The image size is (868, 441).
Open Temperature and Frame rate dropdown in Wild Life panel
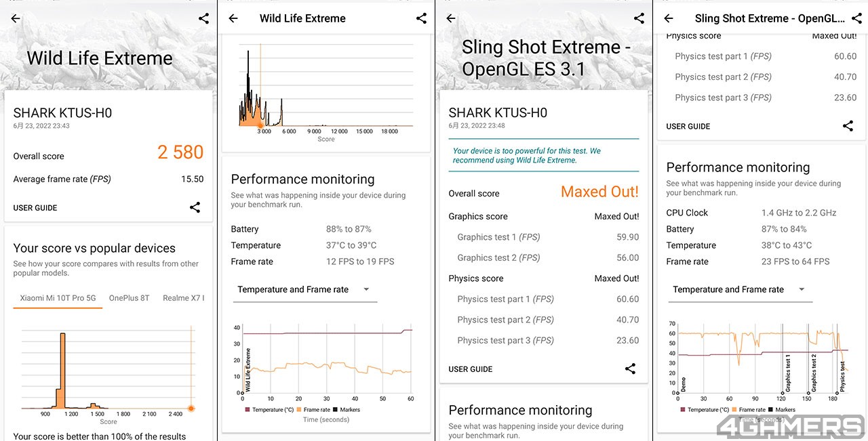[x=304, y=289]
